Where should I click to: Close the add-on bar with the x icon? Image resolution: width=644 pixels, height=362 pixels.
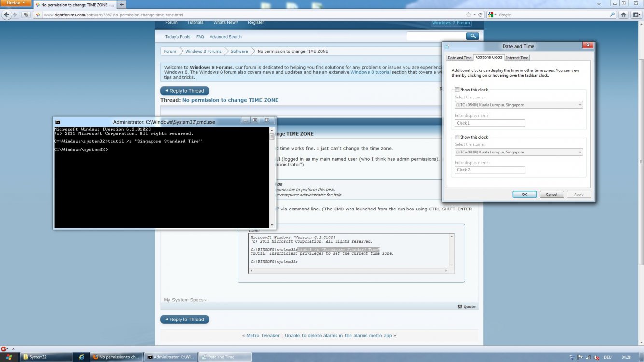click(13, 348)
